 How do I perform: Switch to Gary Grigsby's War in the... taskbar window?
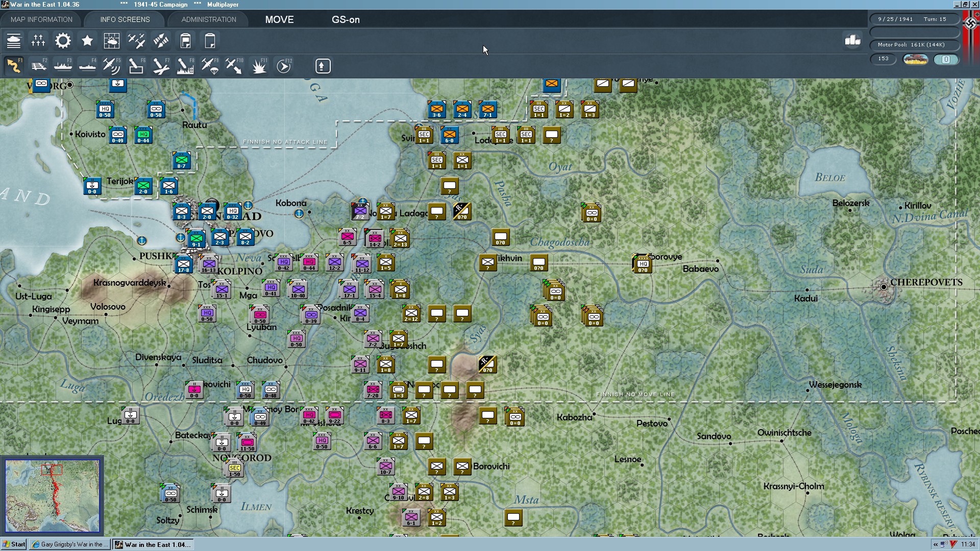point(70,544)
